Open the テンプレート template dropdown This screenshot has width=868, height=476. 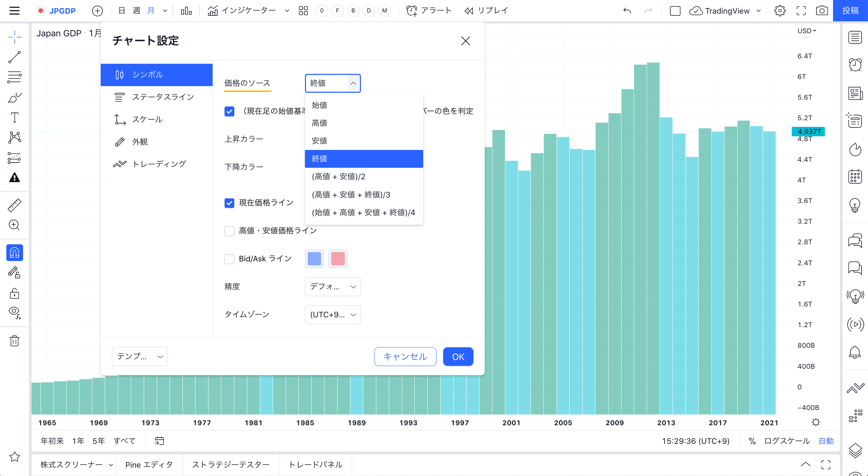[x=140, y=356]
